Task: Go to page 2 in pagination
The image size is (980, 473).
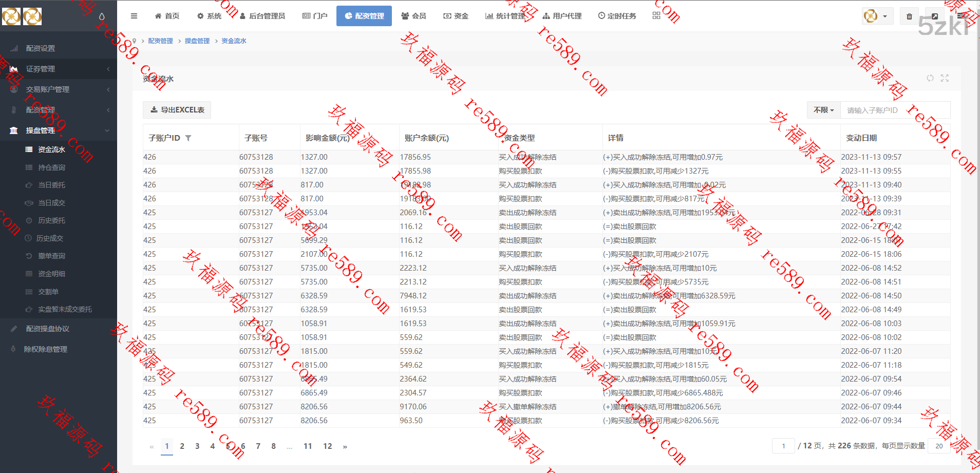Action: click(x=182, y=446)
